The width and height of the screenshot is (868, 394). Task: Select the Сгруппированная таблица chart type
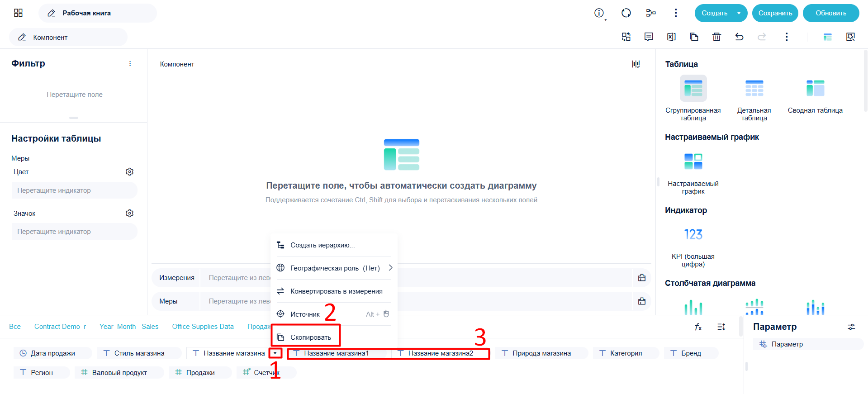click(x=693, y=98)
